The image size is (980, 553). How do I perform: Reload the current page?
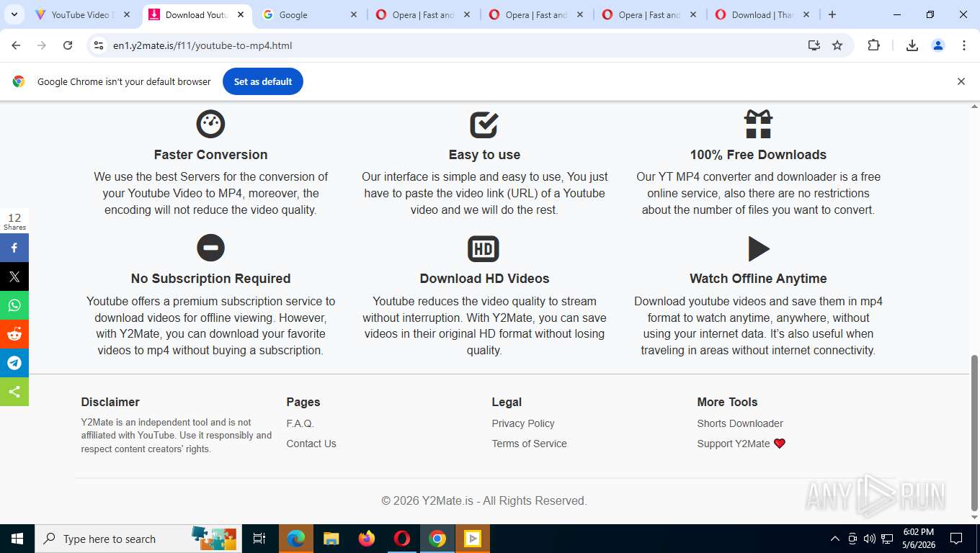(x=68, y=45)
